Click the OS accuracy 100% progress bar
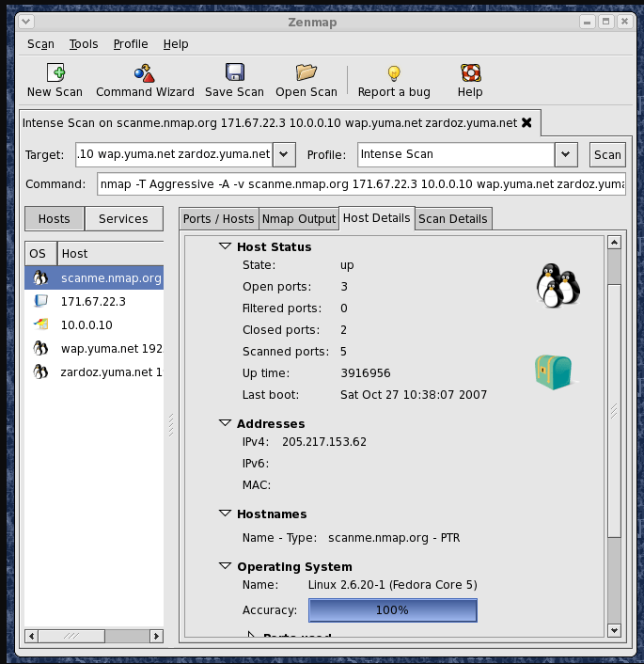The width and height of the screenshot is (644, 664). 392,610
